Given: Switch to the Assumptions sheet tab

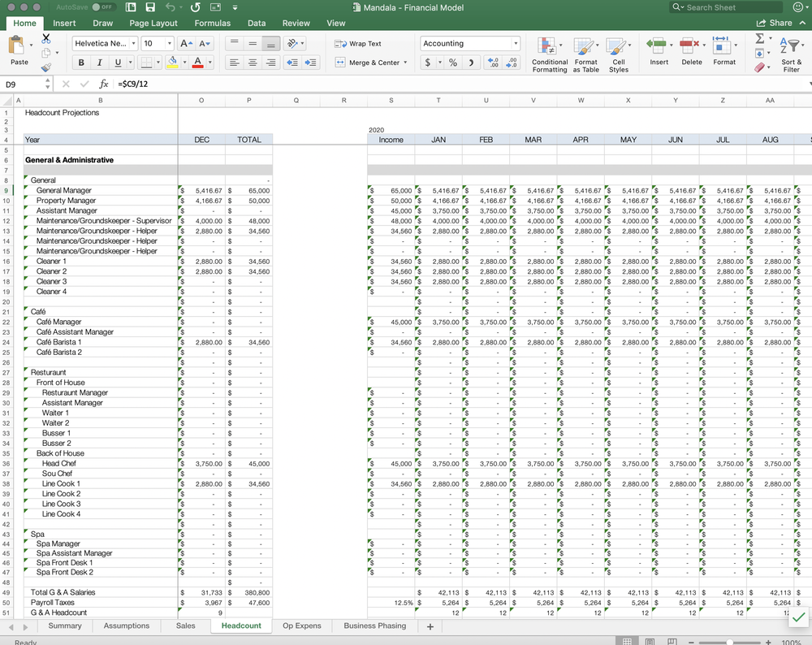Looking at the screenshot, I should pyautogui.click(x=127, y=626).
